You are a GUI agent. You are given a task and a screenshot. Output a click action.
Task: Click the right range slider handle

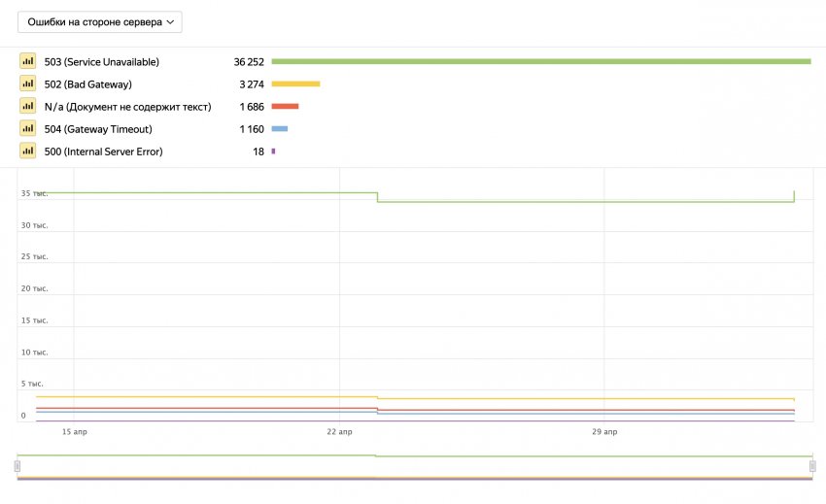812,467
